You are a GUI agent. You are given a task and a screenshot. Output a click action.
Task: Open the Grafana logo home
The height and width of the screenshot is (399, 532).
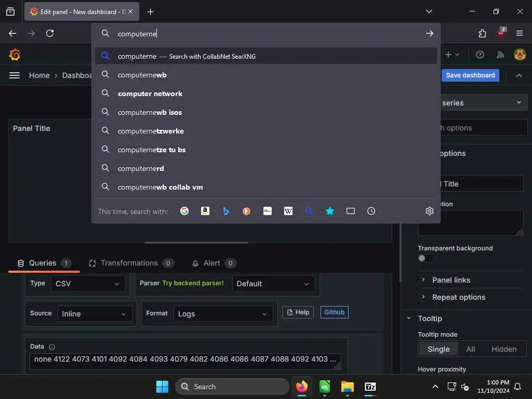(x=15, y=55)
